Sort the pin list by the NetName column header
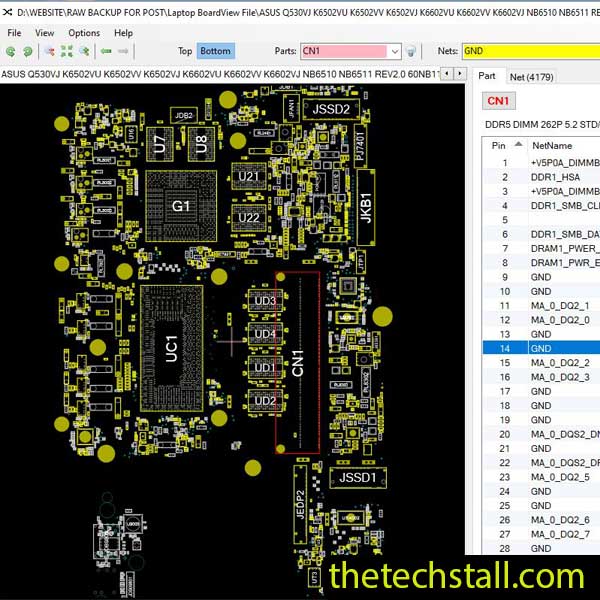The width and height of the screenshot is (600, 600). coord(564,145)
